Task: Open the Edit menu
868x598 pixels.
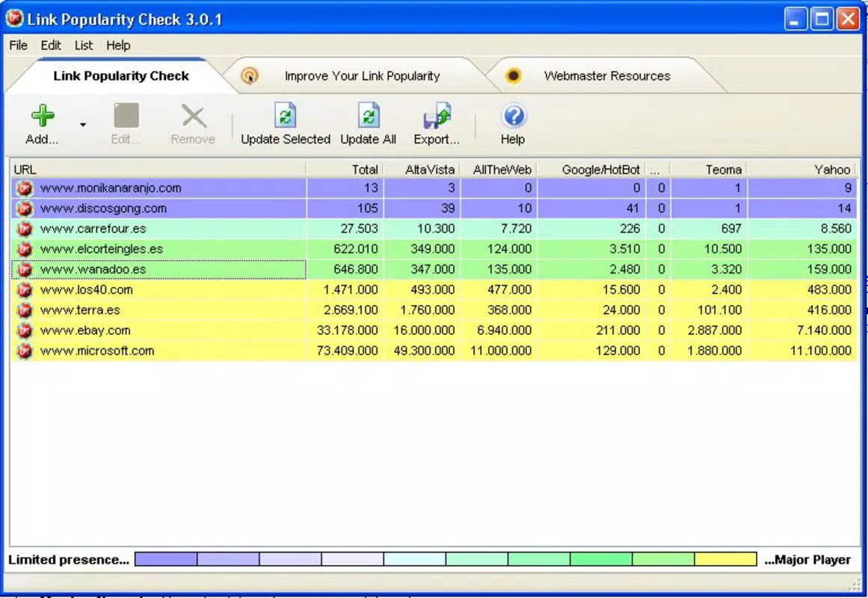Action: click(x=51, y=46)
